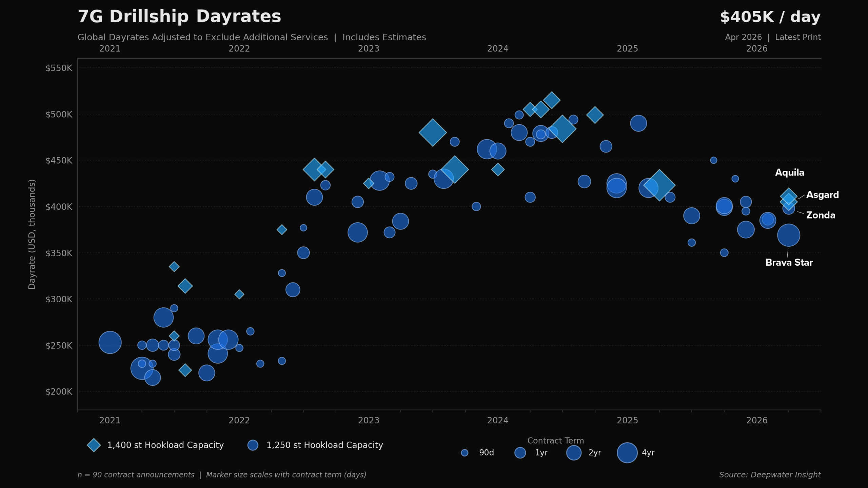Screen dimensions: 868x488
Task: Click the Aquila annotation label
Action: coord(789,172)
